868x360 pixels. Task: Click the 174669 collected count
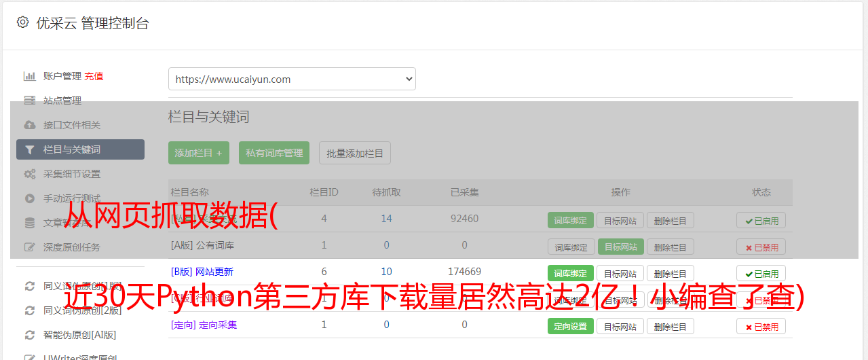coord(465,272)
